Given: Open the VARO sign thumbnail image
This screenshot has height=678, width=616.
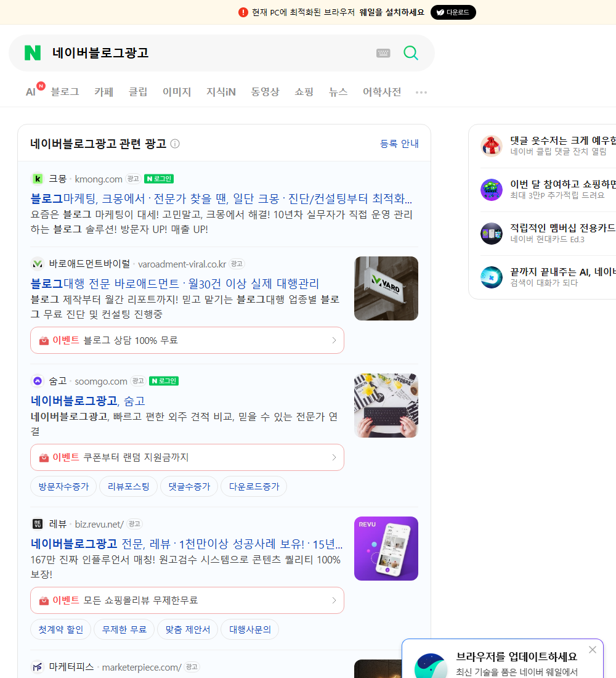Looking at the screenshot, I should (386, 288).
